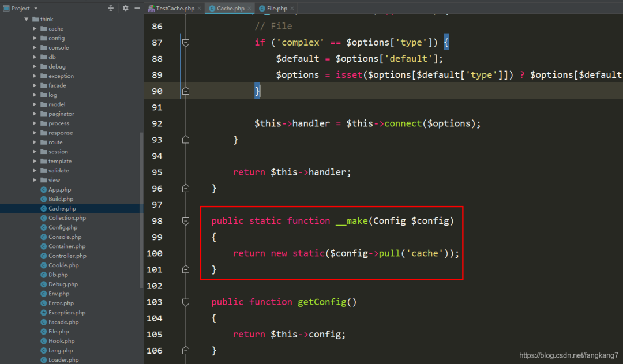Click the connect method call on line 92
The width and height of the screenshot is (623, 364).
click(x=403, y=123)
